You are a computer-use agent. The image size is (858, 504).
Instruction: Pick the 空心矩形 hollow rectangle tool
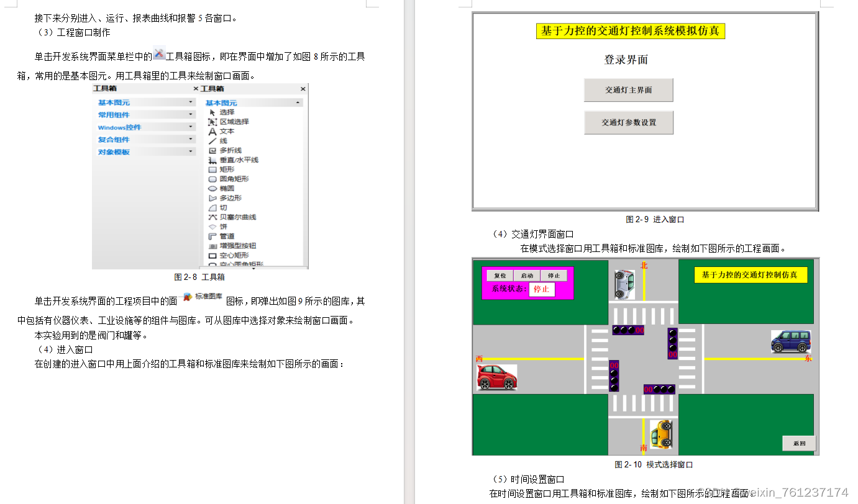[228, 255]
